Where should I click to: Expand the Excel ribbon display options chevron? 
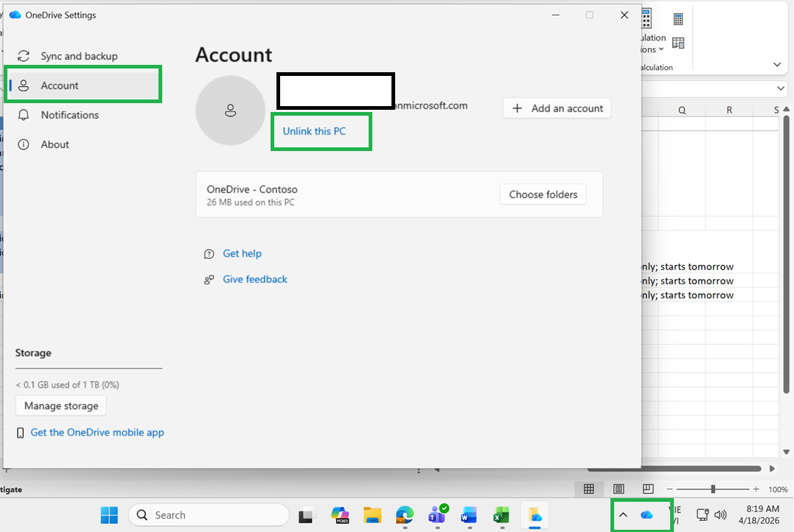[777, 64]
